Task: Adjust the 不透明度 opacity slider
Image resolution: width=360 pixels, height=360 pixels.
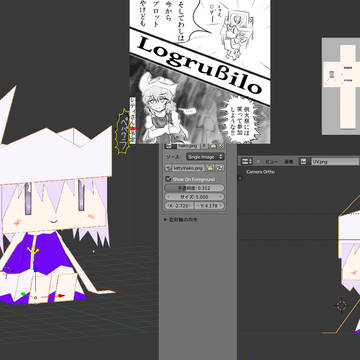Action: 195,188
